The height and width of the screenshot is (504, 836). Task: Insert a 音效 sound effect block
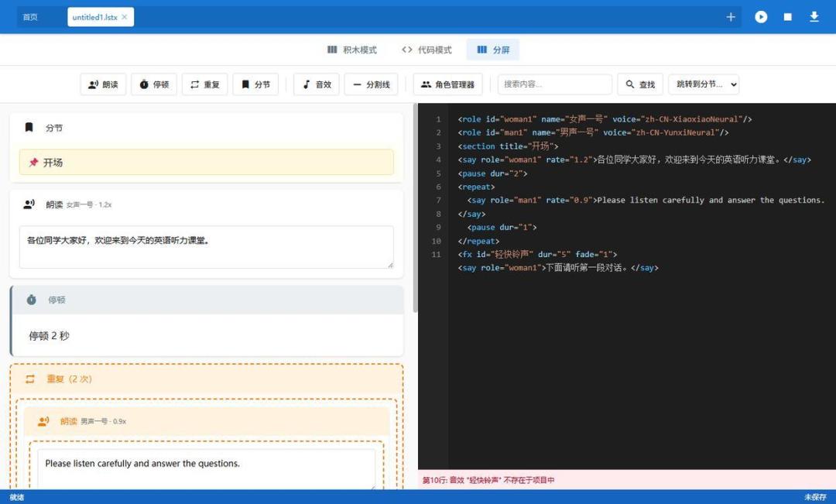pos(317,84)
